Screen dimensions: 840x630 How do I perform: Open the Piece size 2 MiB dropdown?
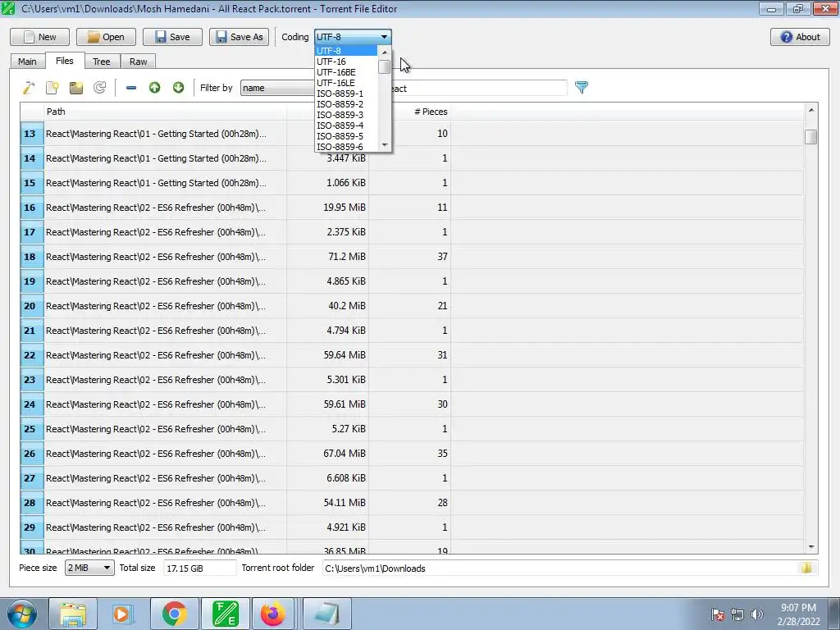[89, 568]
